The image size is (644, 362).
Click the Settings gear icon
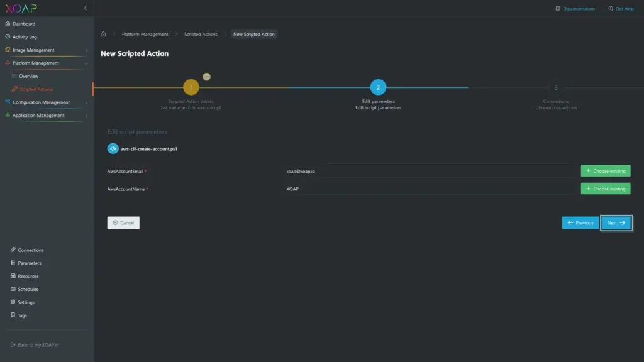click(13, 302)
